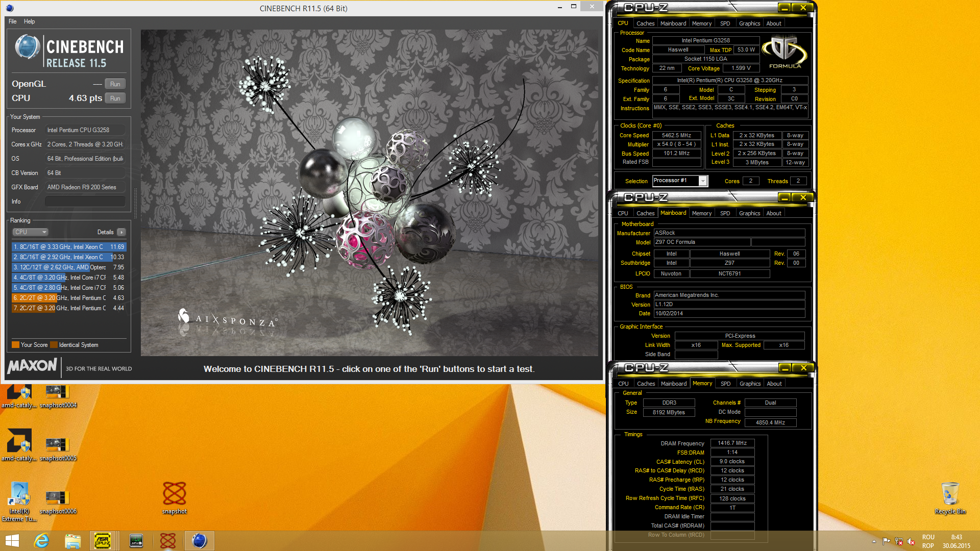
Task: Click the red snapshot tool taskbar icon
Action: tap(168, 541)
